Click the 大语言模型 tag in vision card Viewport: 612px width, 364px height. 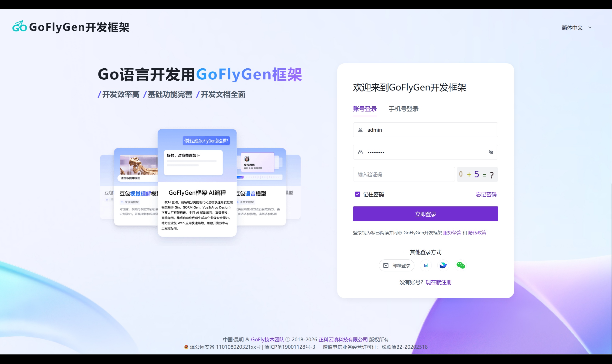(x=130, y=202)
